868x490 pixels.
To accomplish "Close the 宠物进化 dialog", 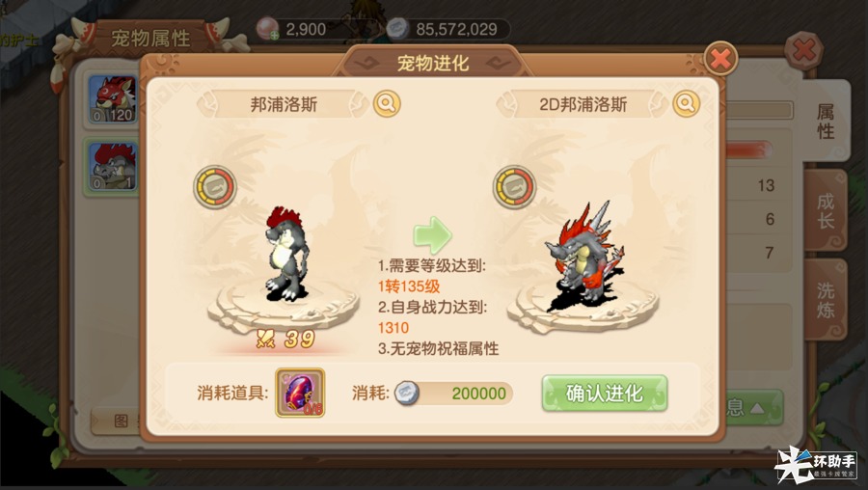I will point(720,58).
